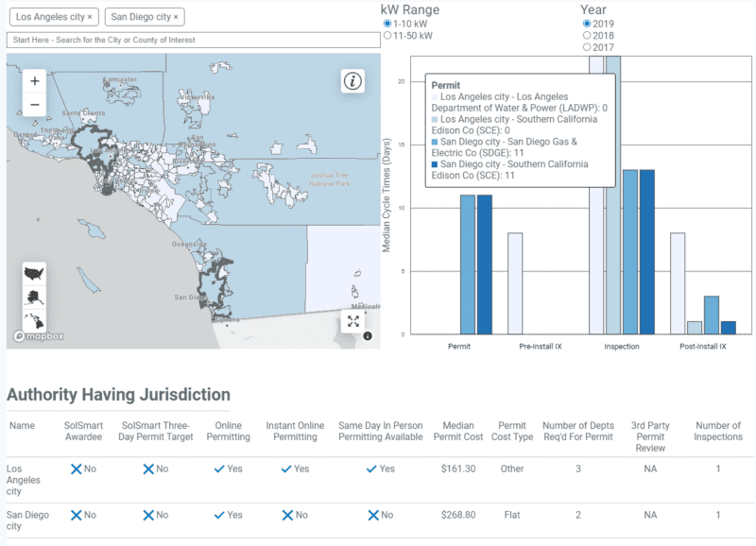Click the $161.30 median permit cost

(458, 469)
